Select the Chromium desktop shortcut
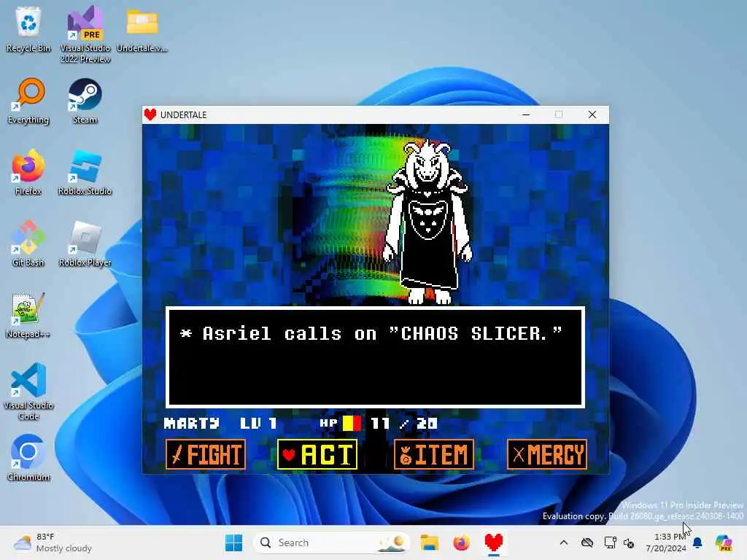This screenshot has height=560, width=747. 28,458
